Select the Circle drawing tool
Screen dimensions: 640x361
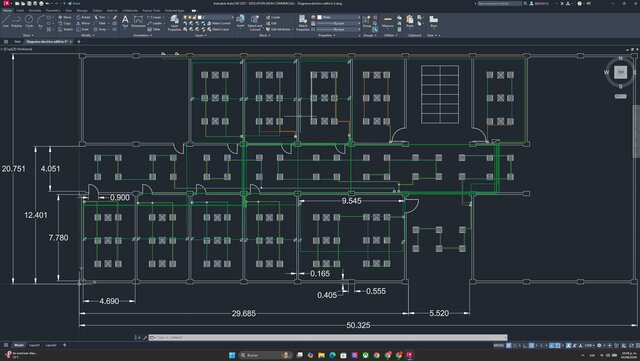click(29, 21)
